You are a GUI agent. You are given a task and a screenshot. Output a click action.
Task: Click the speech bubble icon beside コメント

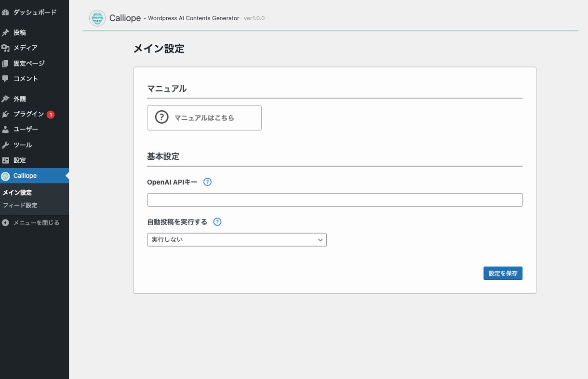pyautogui.click(x=5, y=78)
